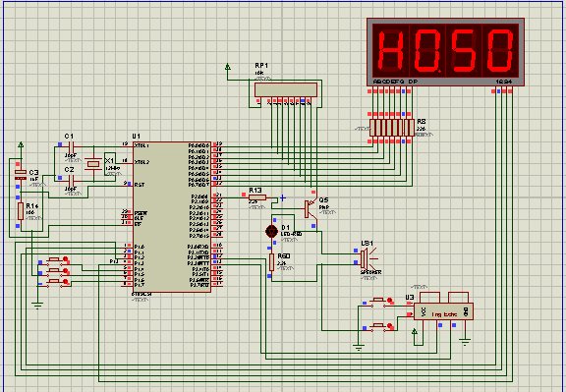566x392 pixels.
Task: Toggle latch dot of upper push button near U3
Action: tap(389, 301)
